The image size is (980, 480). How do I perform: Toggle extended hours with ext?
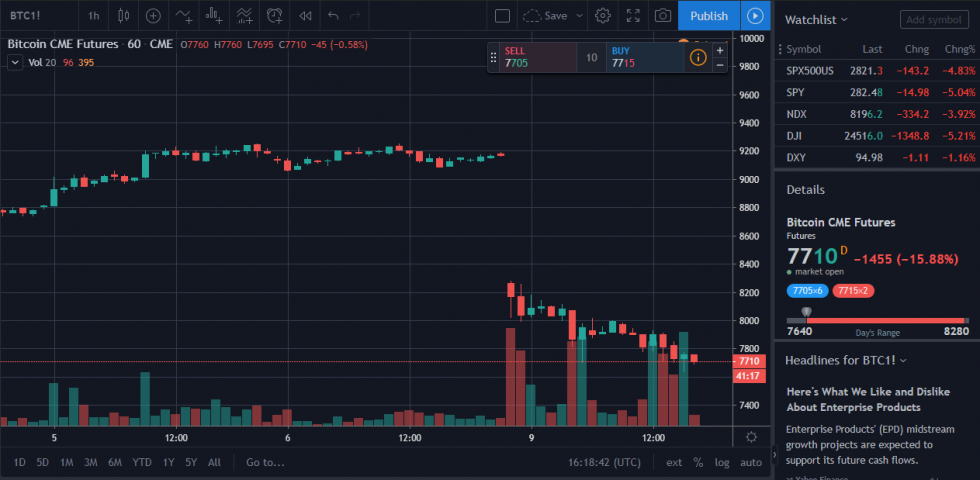tap(674, 462)
